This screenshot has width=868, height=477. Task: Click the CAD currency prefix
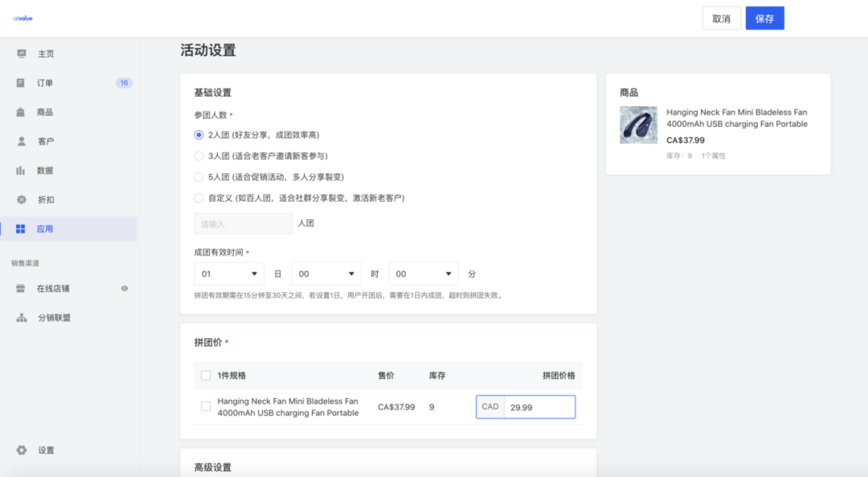click(490, 406)
